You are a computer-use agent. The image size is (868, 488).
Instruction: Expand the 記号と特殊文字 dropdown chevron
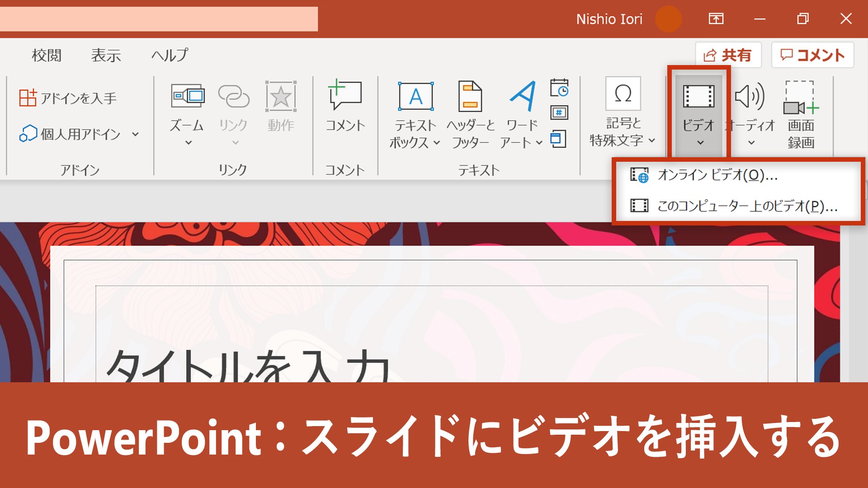pos(651,141)
